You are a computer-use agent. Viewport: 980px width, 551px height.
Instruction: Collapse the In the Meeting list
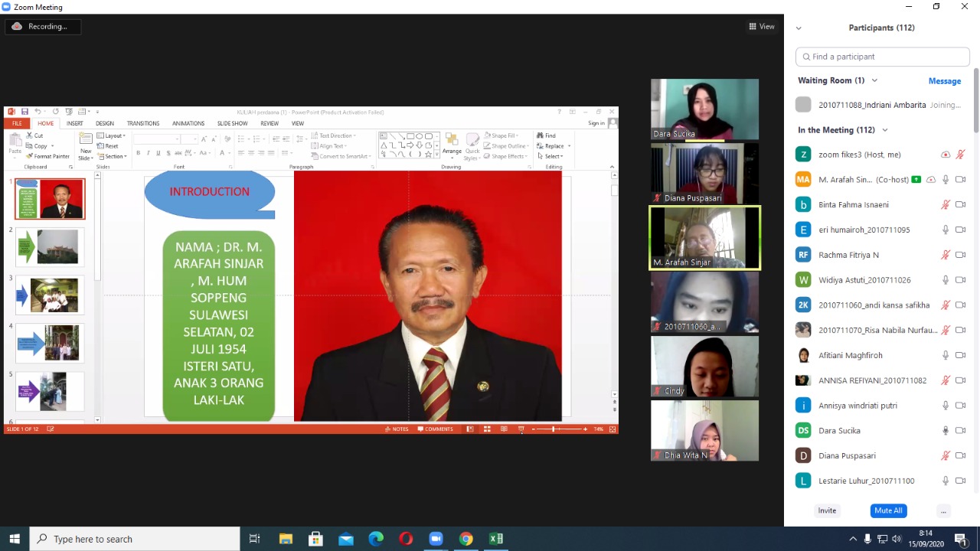coord(885,130)
